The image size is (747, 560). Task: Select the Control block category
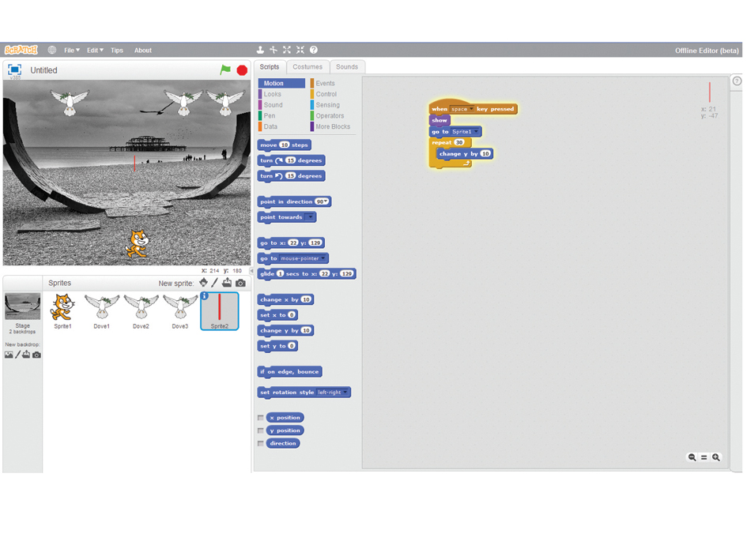(x=326, y=94)
